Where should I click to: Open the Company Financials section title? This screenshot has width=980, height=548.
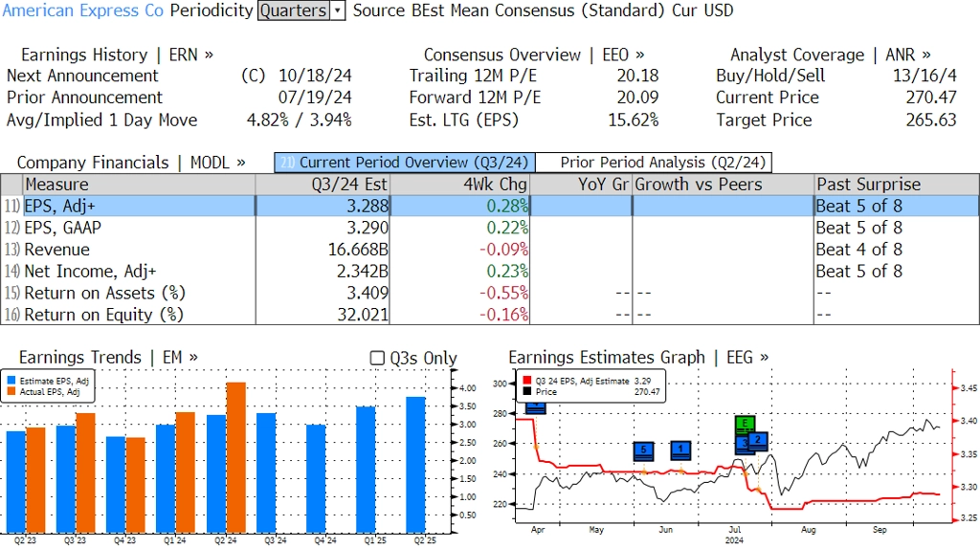[x=93, y=163]
